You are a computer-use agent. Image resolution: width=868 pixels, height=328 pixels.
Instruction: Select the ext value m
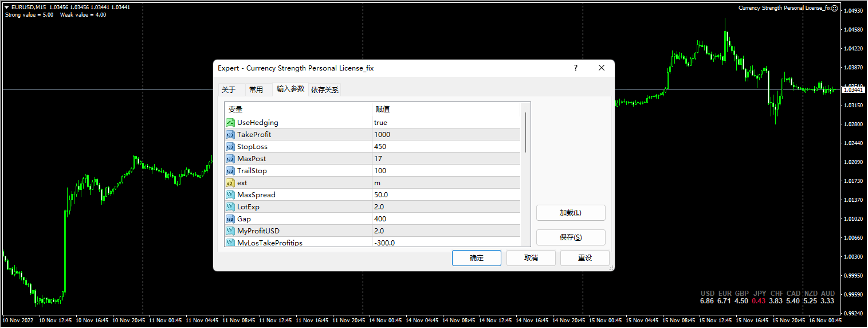[377, 183]
